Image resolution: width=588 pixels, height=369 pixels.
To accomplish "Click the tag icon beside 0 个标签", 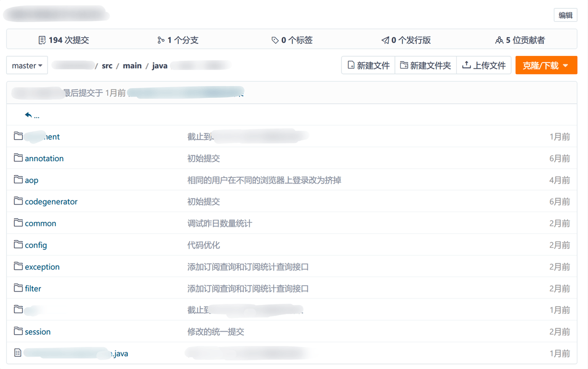I will coord(275,40).
